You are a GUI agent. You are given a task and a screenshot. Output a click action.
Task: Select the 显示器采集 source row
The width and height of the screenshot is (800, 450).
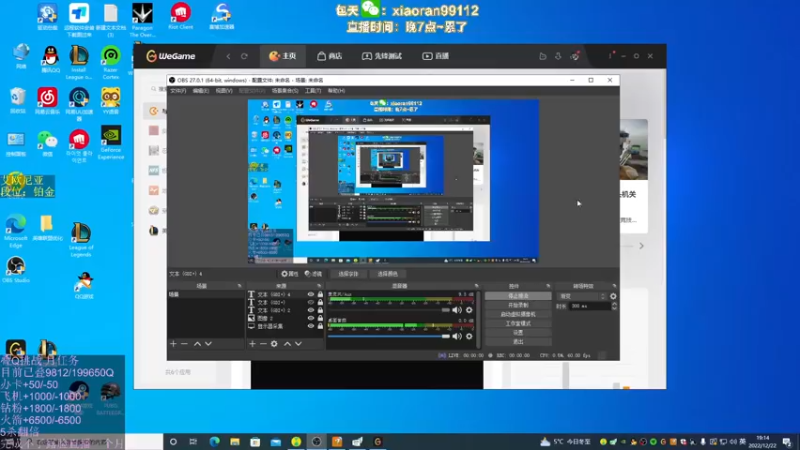tap(286, 326)
